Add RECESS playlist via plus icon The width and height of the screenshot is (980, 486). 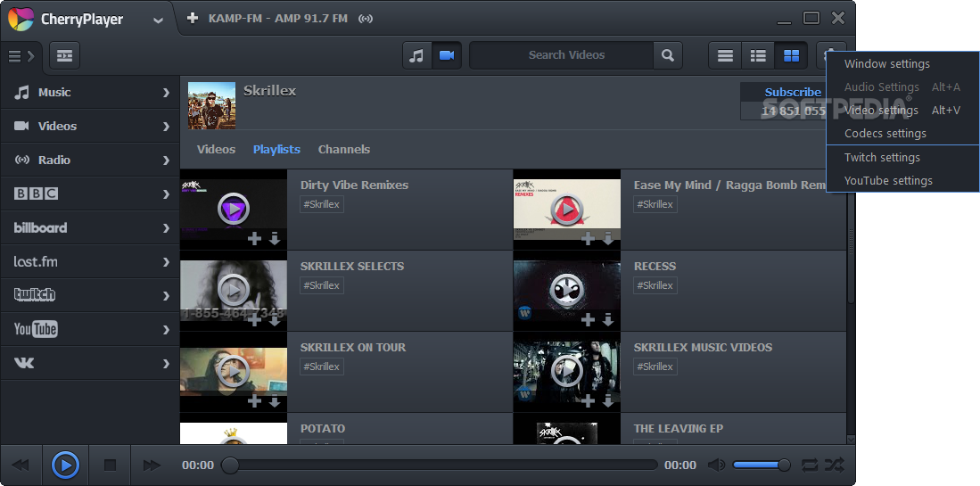point(588,320)
